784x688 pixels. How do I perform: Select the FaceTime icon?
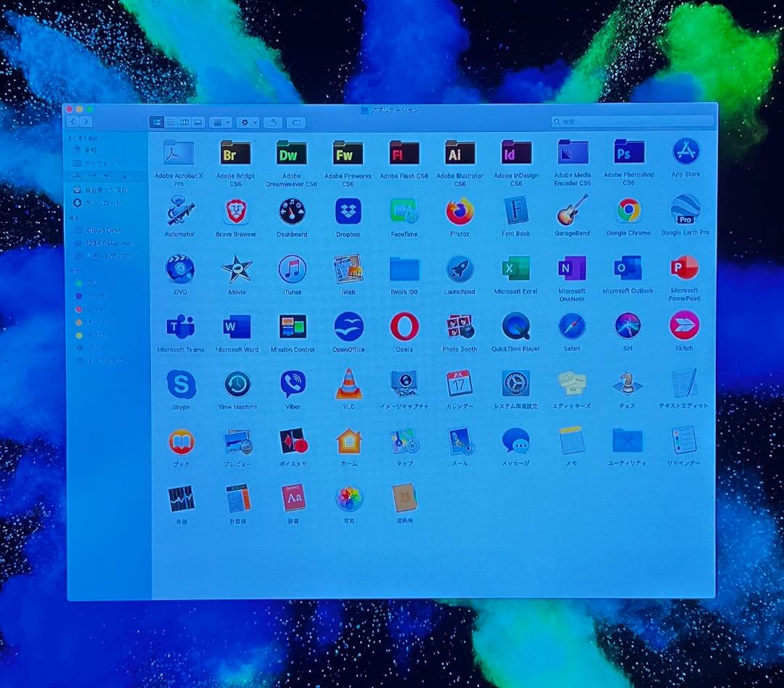coord(404,211)
